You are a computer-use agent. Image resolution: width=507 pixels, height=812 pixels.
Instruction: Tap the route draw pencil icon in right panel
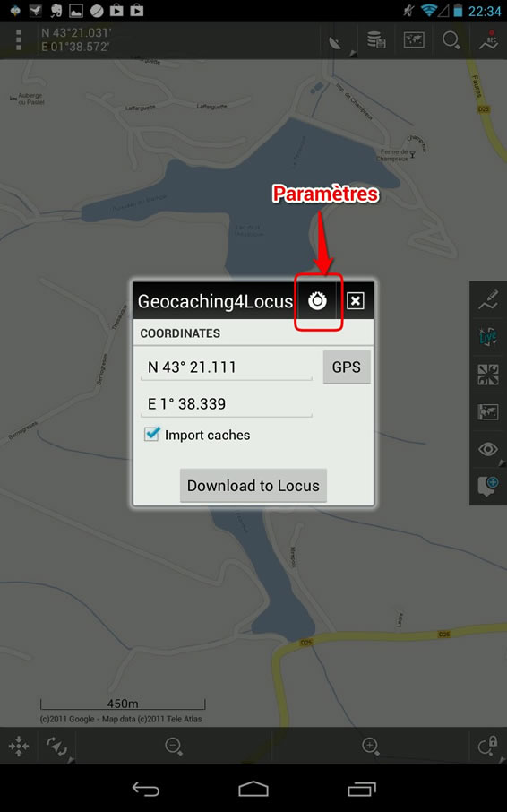pos(488,300)
